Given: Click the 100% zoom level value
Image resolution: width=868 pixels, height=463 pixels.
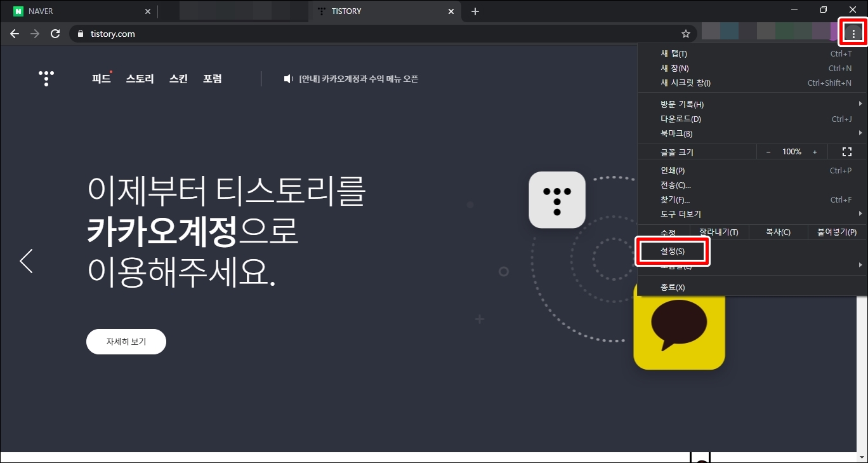Looking at the screenshot, I should click(791, 152).
